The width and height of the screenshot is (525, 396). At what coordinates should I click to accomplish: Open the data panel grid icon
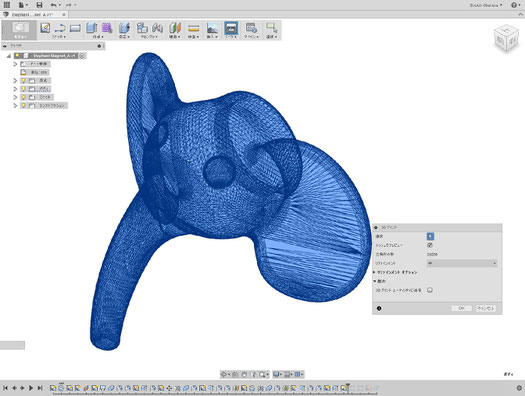7,5
